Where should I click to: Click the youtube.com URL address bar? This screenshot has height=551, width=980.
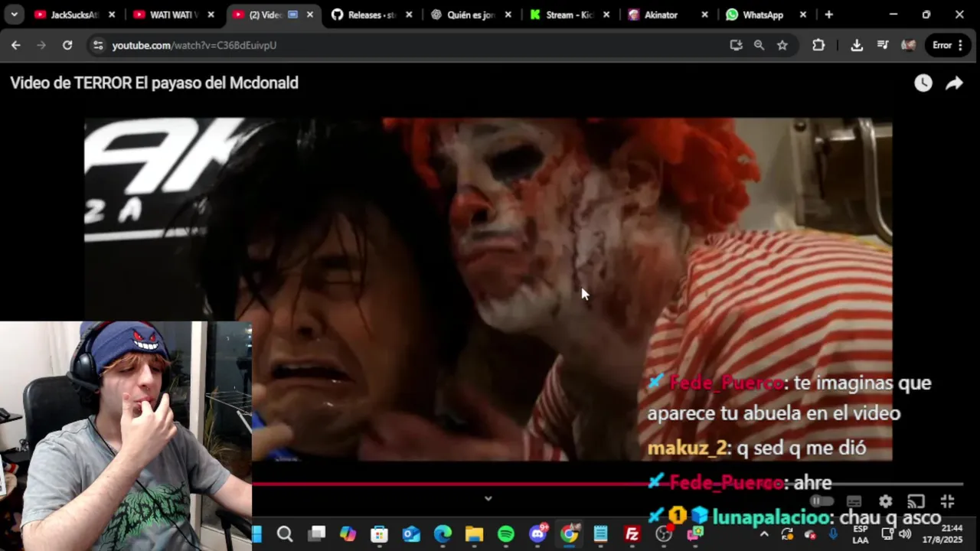pos(413,45)
